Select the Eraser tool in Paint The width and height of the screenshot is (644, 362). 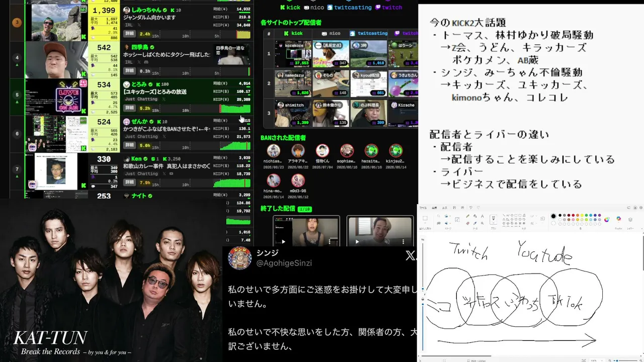click(x=467, y=223)
